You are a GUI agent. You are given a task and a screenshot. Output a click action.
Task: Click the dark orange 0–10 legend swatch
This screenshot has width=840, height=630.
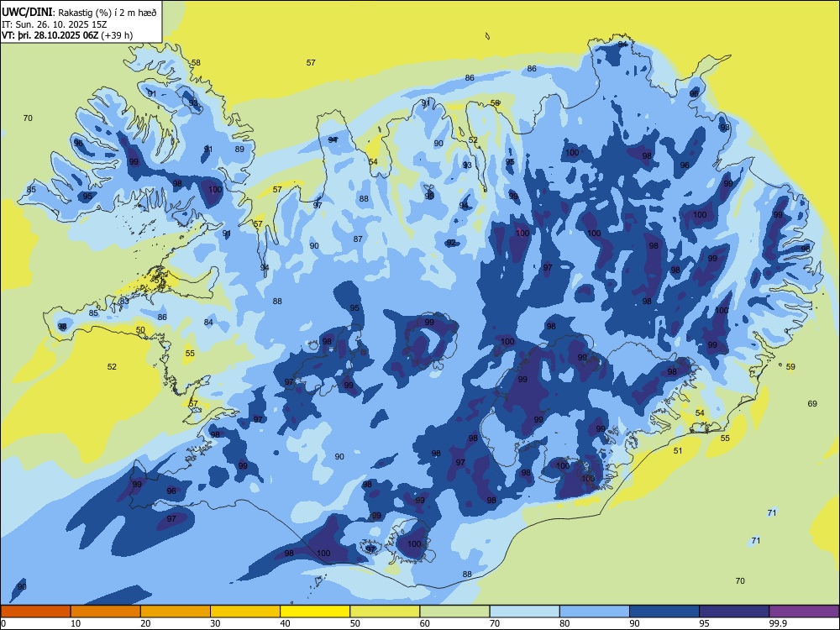35,612
